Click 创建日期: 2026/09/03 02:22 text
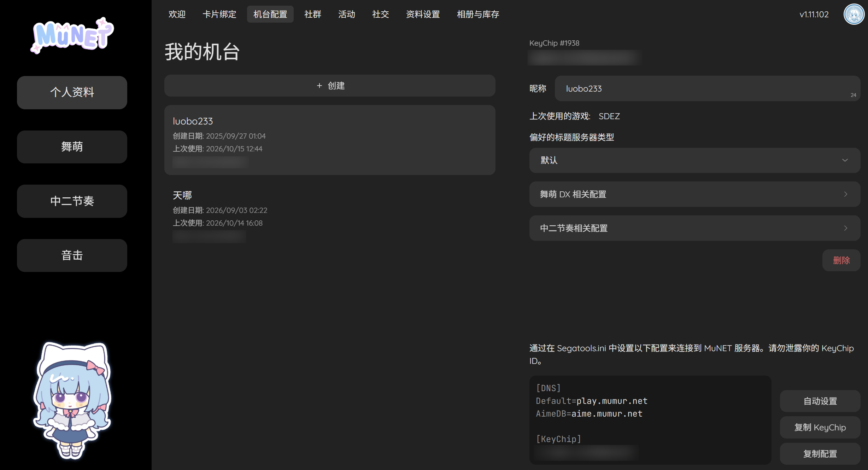The width and height of the screenshot is (868, 470). coord(220,210)
